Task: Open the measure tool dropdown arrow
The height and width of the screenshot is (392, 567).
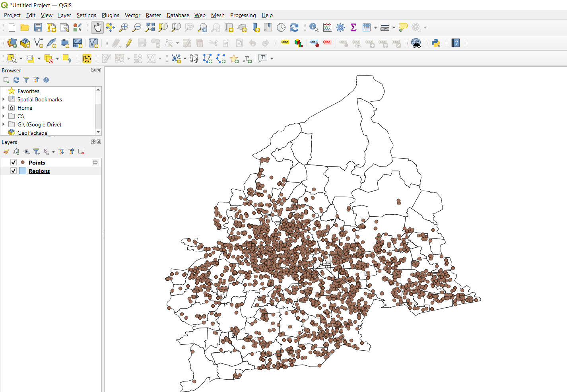Action: click(x=394, y=27)
